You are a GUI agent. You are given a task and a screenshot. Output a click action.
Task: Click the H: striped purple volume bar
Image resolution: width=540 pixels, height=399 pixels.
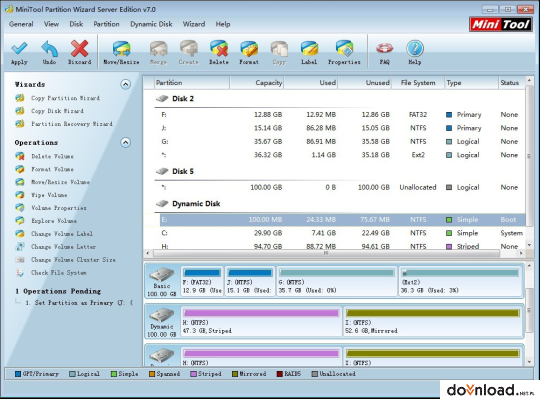(x=261, y=313)
